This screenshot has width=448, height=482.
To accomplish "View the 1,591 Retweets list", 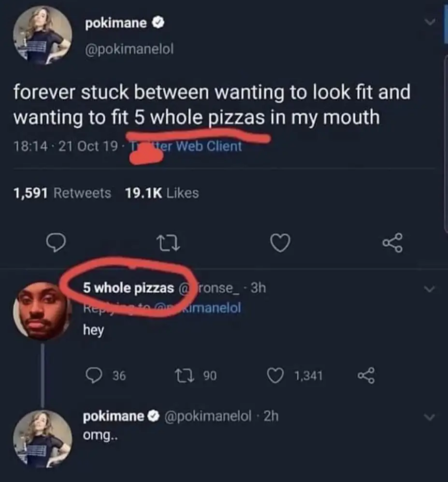I will tap(62, 193).
